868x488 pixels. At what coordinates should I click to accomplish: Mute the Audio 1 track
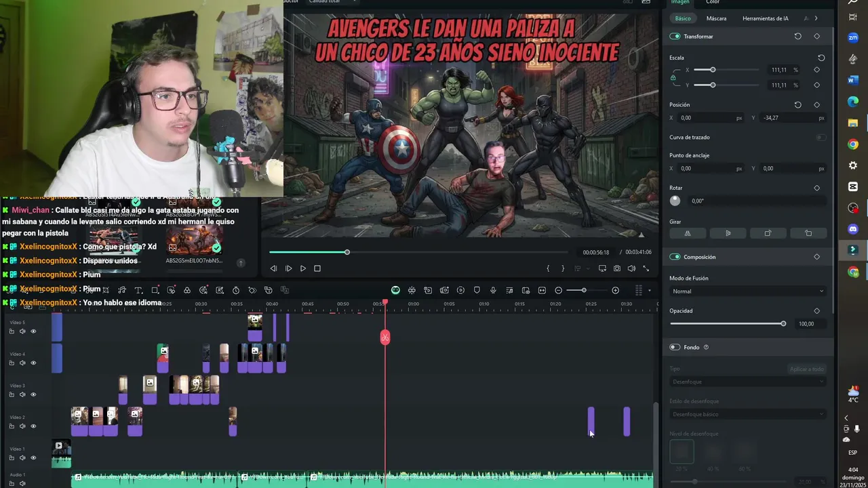click(x=22, y=483)
